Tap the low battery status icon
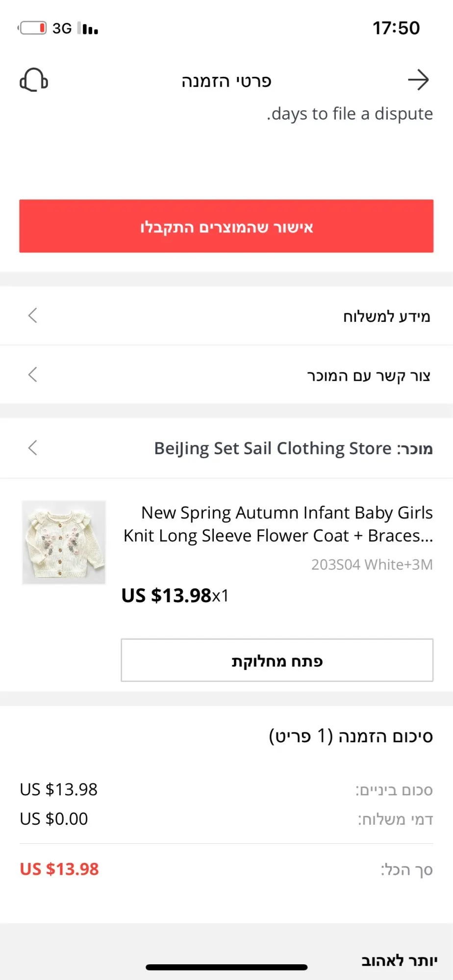Image resolution: width=453 pixels, height=980 pixels. coord(33,28)
